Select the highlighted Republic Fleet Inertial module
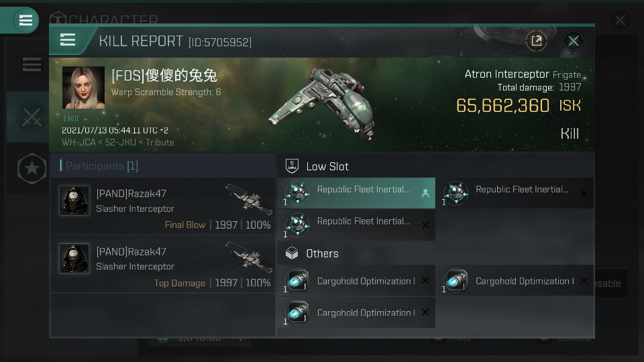Viewport: 644px width, 362px height. tap(356, 193)
